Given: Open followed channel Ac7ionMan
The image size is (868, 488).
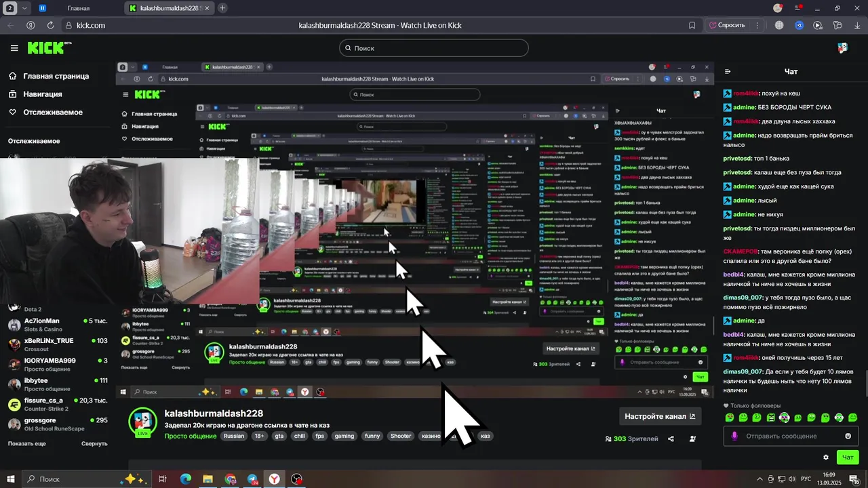Looking at the screenshot, I should pos(57,325).
